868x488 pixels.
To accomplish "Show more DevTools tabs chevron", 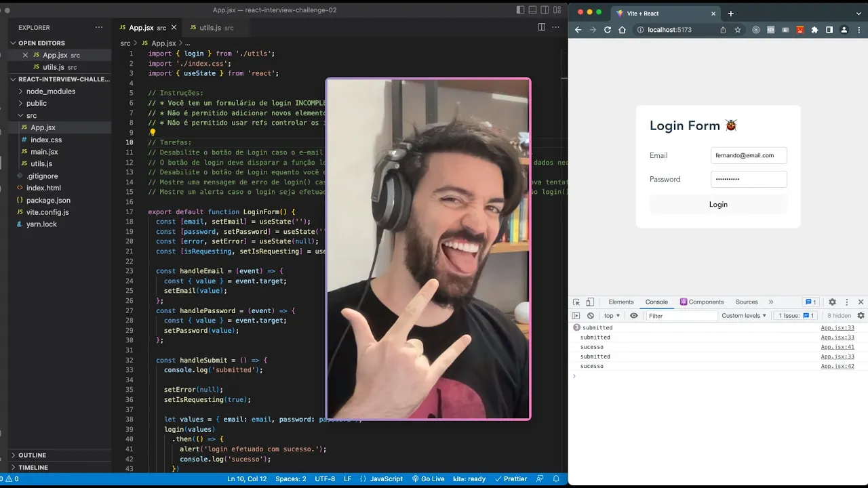I will 771,302.
